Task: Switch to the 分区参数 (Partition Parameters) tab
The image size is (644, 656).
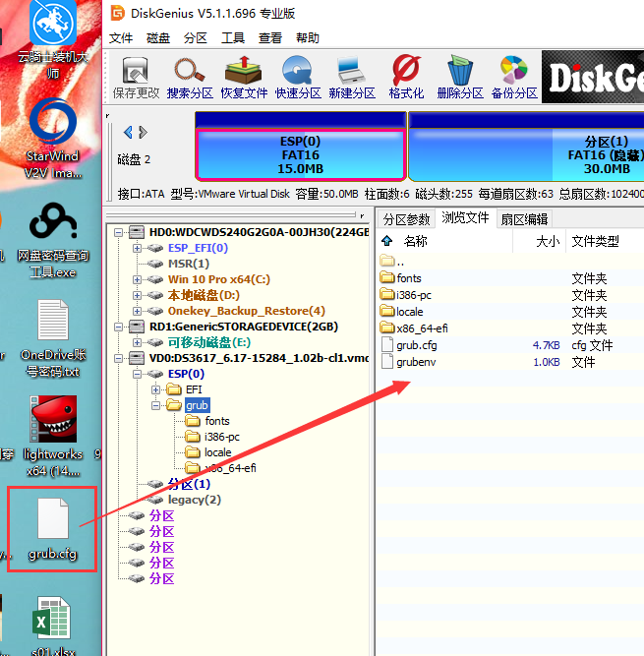Action: (x=406, y=218)
